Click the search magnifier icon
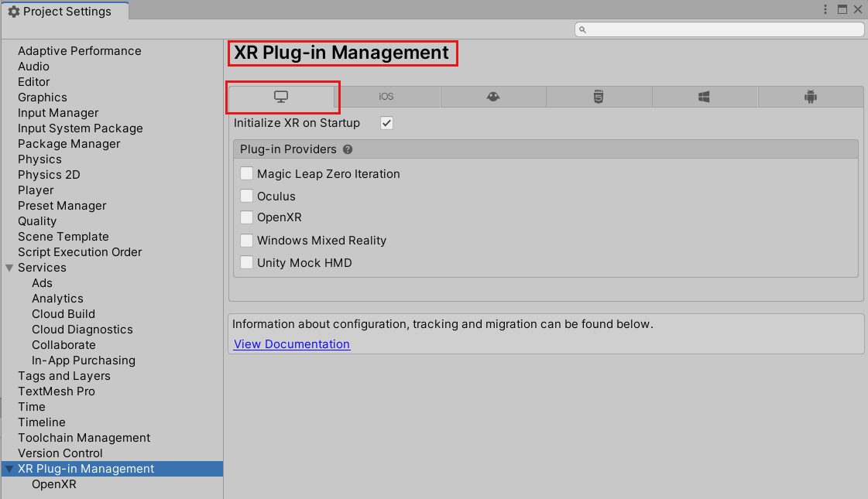Screen dimensions: 868x499 tap(582, 29)
